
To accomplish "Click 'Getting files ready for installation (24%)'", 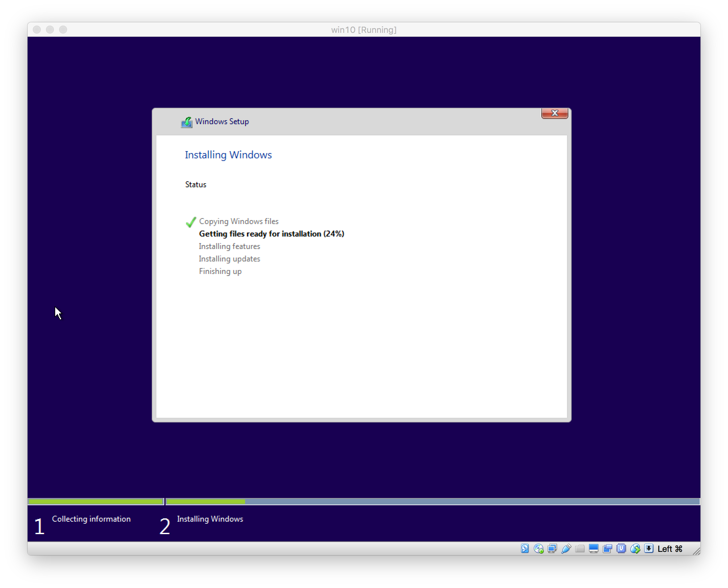I will pos(272,234).
